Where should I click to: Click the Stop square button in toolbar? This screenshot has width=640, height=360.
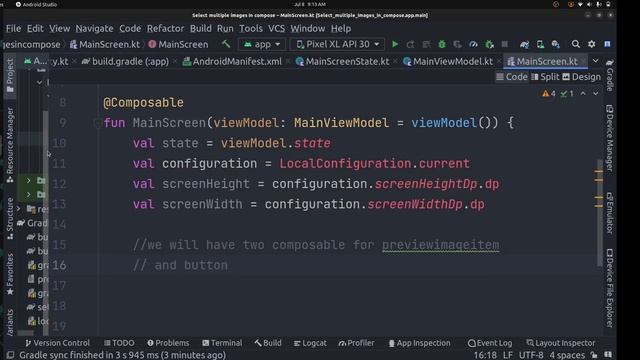click(x=505, y=44)
